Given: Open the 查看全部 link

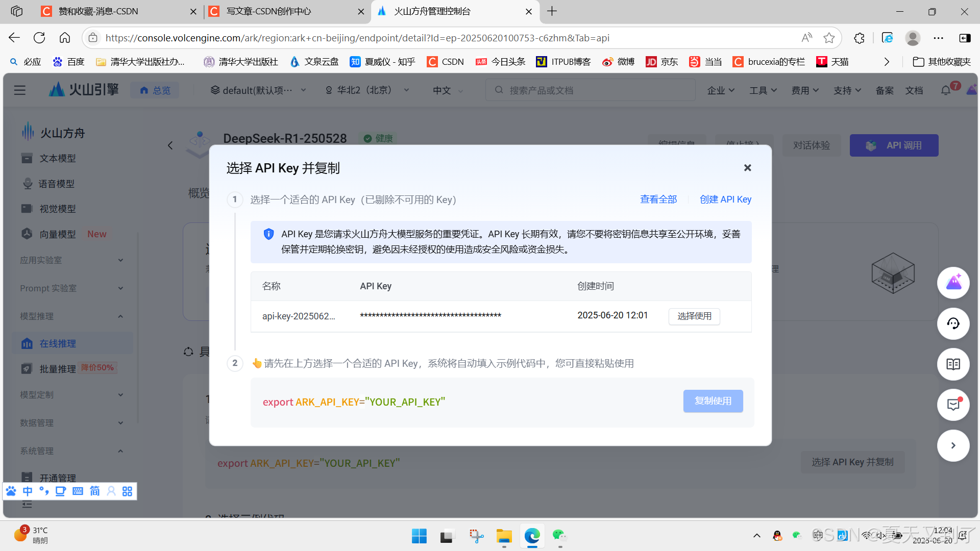Looking at the screenshot, I should coord(658,199).
